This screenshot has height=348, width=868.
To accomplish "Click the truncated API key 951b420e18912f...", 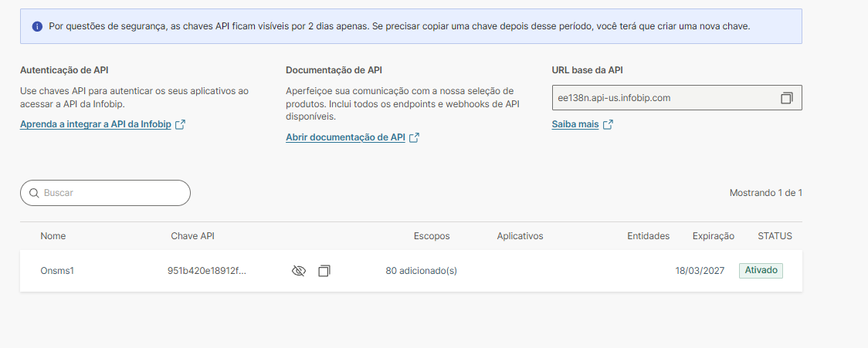I will [206, 271].
